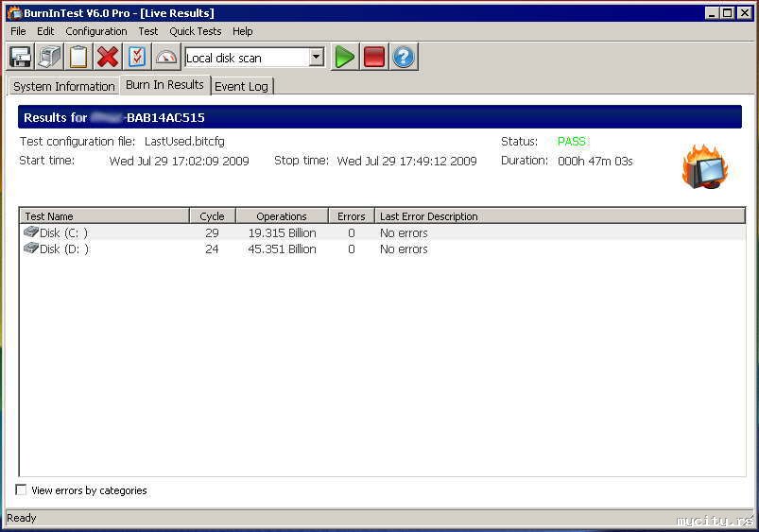Open the Quick Tests menu

(x=195, y=31)
